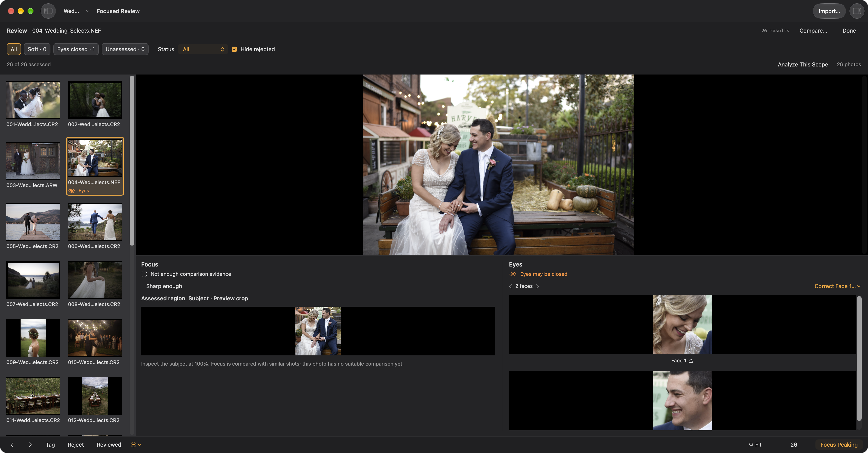Click Eyes badge on 004 thumbnail
The width and height of the screenshot is (868, 453).
pos(78,191)
